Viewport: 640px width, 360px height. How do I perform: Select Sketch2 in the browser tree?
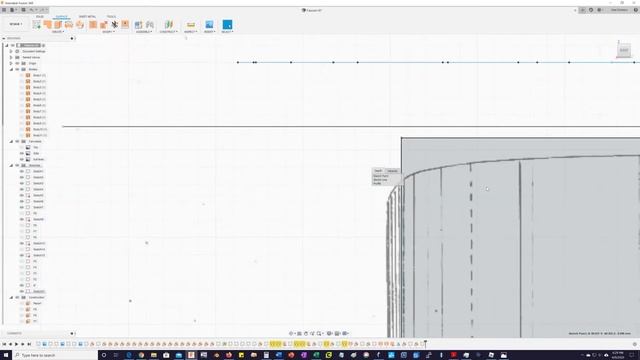pyautogui.click(x=38, y=177)
